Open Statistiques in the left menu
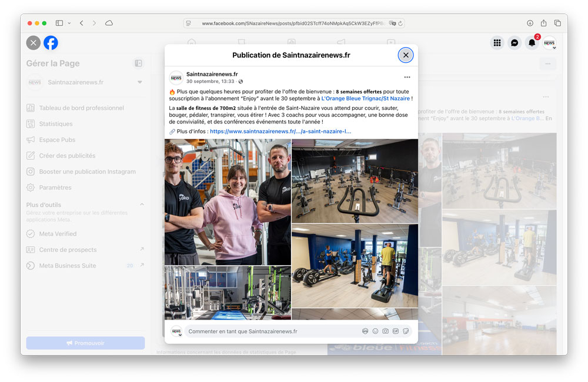 (x=56, y=124)
